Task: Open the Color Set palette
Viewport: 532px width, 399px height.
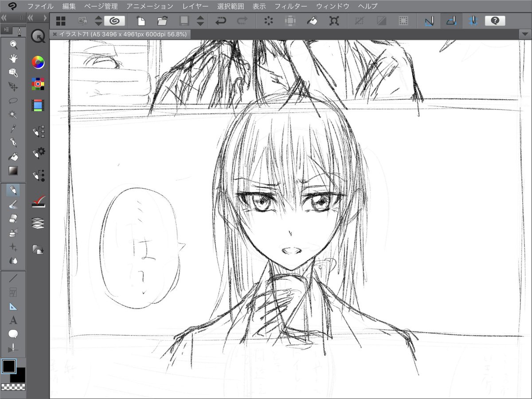Action: pos(38,84)
